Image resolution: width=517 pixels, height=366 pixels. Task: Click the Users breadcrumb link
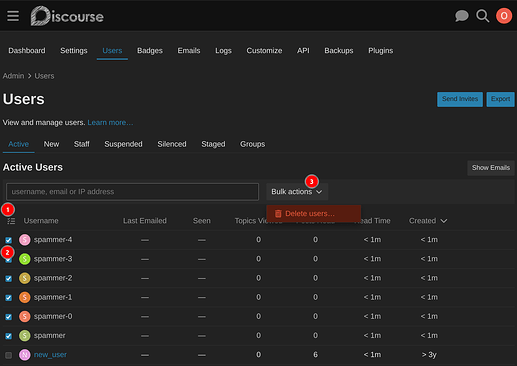[x=44, y=76]
